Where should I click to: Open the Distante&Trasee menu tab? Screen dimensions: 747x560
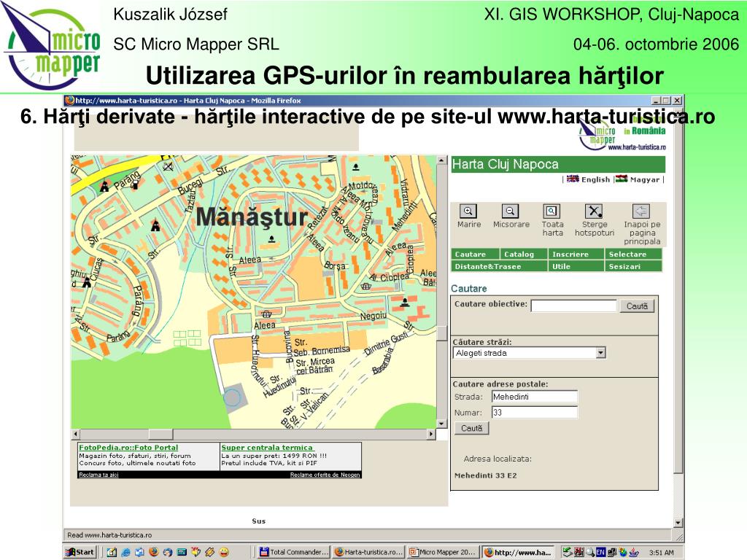pos(499,267)
